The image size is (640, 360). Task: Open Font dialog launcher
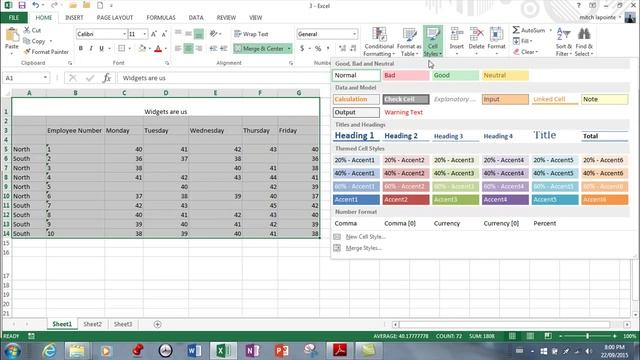[167, 63]
